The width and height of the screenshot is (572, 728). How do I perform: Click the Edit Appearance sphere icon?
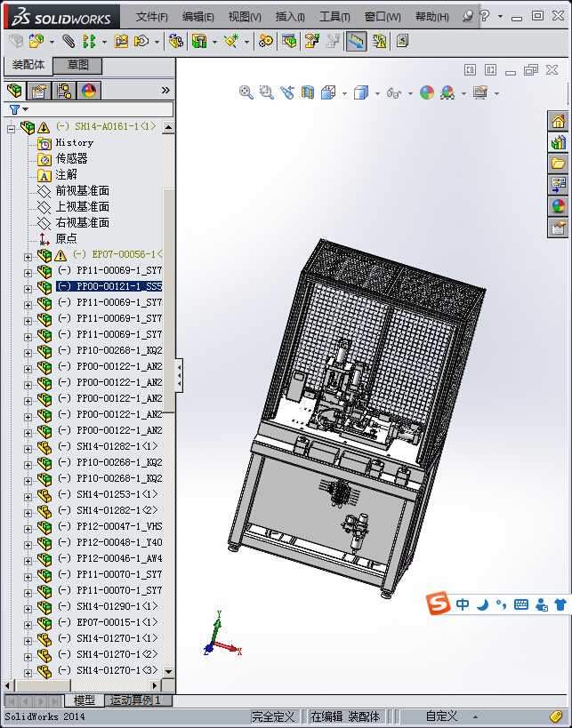click(427, 92)
